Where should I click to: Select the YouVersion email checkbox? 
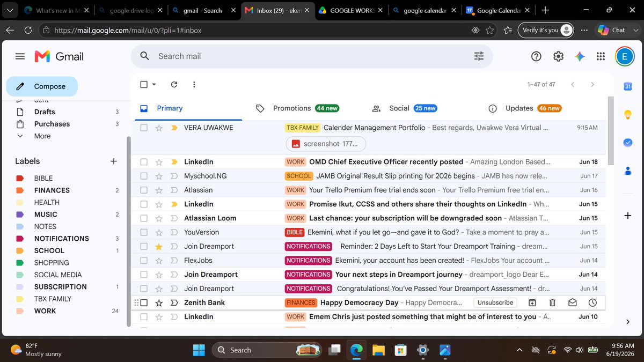[144, 232]
